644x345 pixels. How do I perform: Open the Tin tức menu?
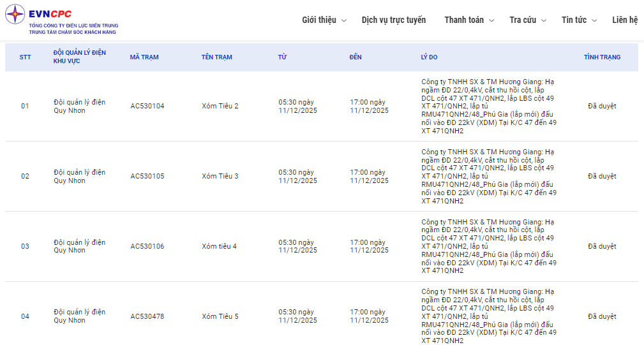pos(574,20)
